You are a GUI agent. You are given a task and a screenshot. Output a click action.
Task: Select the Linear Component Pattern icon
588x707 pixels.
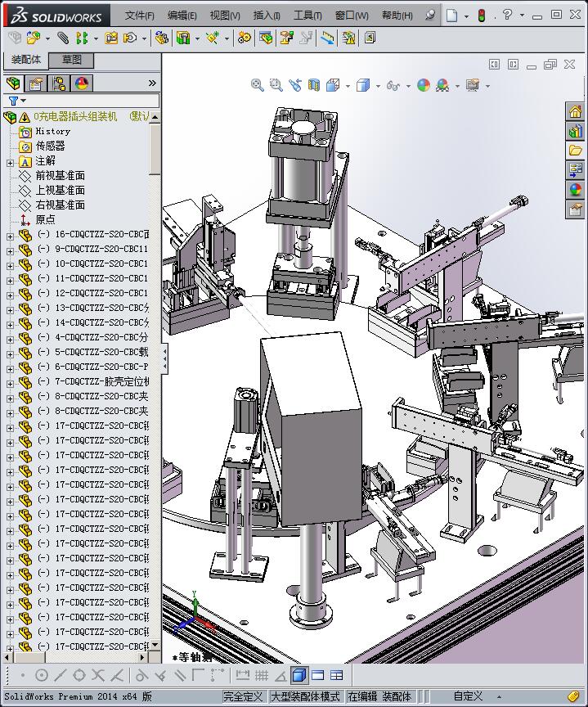(82, 38)
